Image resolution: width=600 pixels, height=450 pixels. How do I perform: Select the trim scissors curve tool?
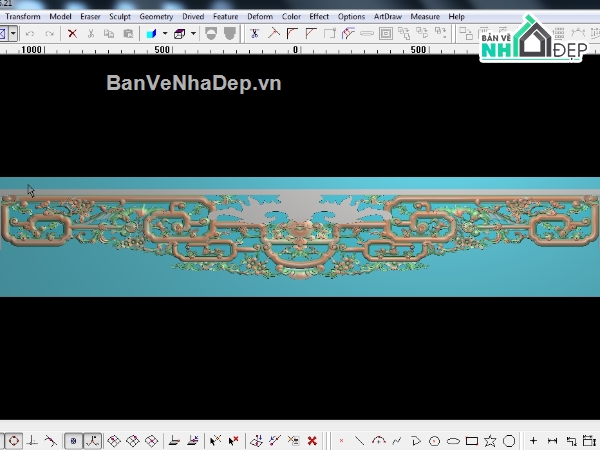pos(254,34)
